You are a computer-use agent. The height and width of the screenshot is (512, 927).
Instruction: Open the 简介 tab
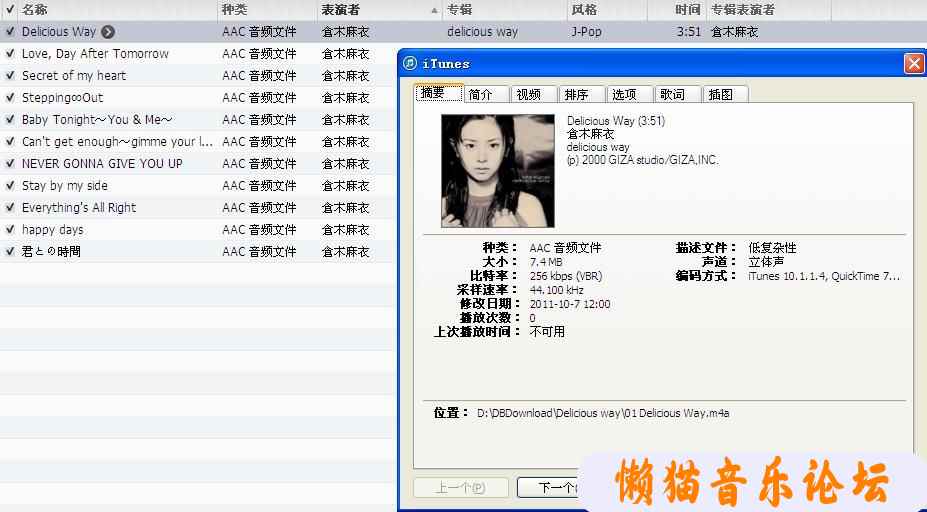pos(486,94)
